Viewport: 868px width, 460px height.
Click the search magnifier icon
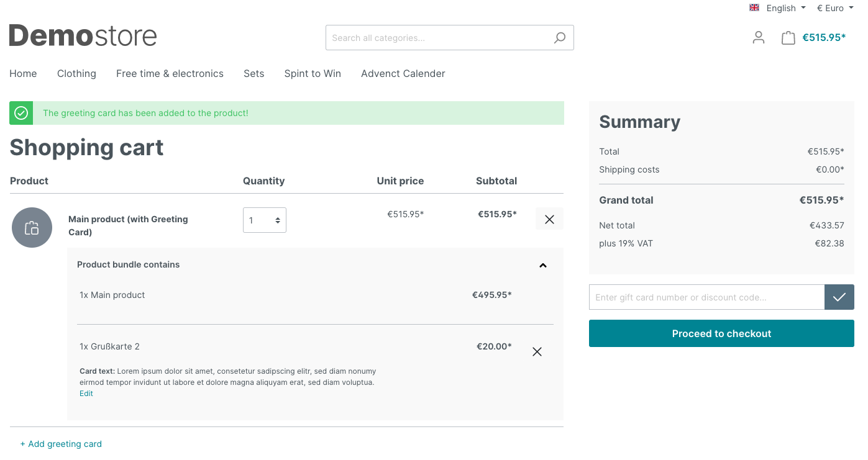point(560,38)
